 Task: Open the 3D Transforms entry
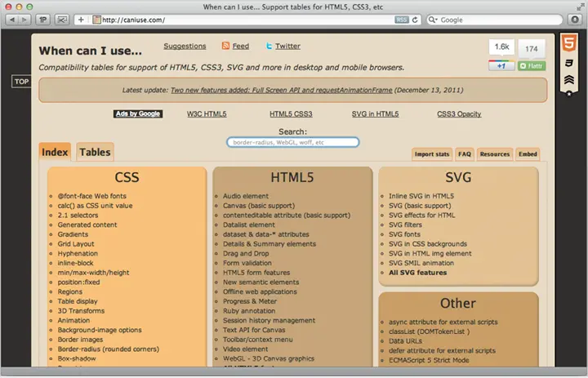point(81,311)
